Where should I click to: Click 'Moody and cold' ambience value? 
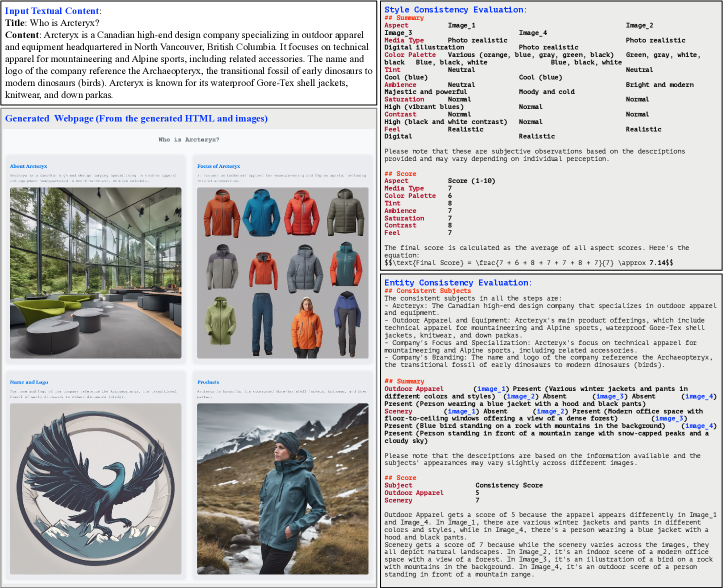pyautogui.click(x=546, y=92)
